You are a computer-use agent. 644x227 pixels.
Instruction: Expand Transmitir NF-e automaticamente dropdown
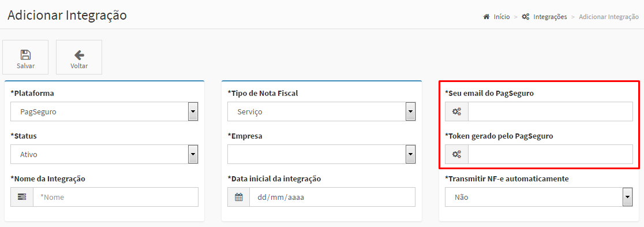539,197
